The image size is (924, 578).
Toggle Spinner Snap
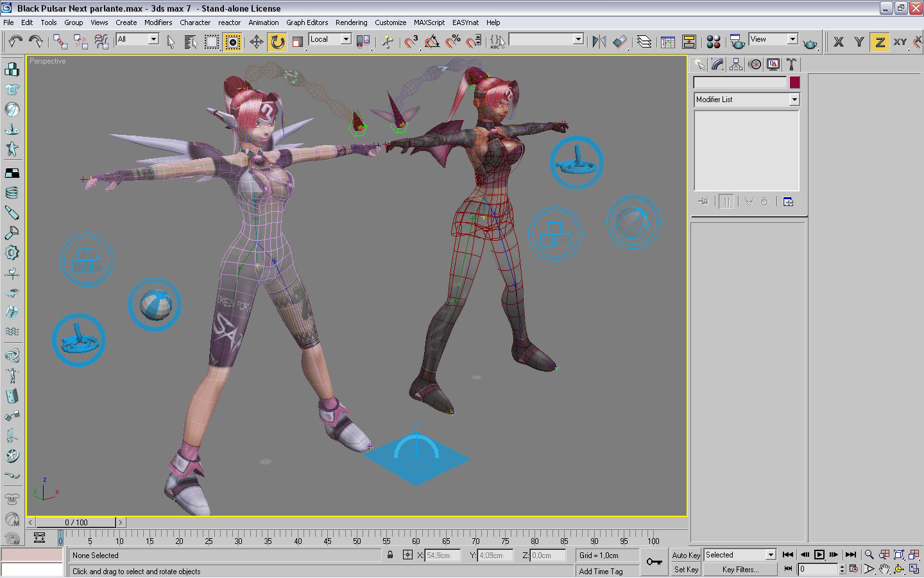pos(474,42)
